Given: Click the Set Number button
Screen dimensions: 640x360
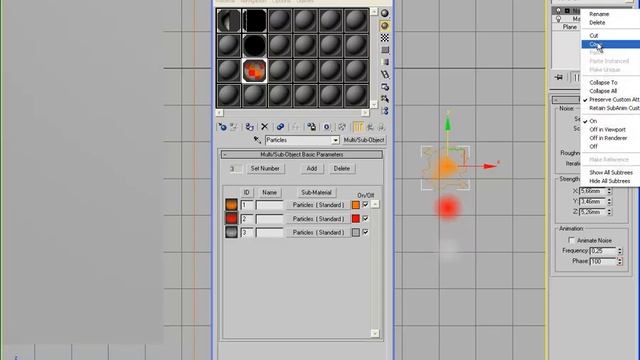Looking at the screenshot, I should (x=265, y=168).
